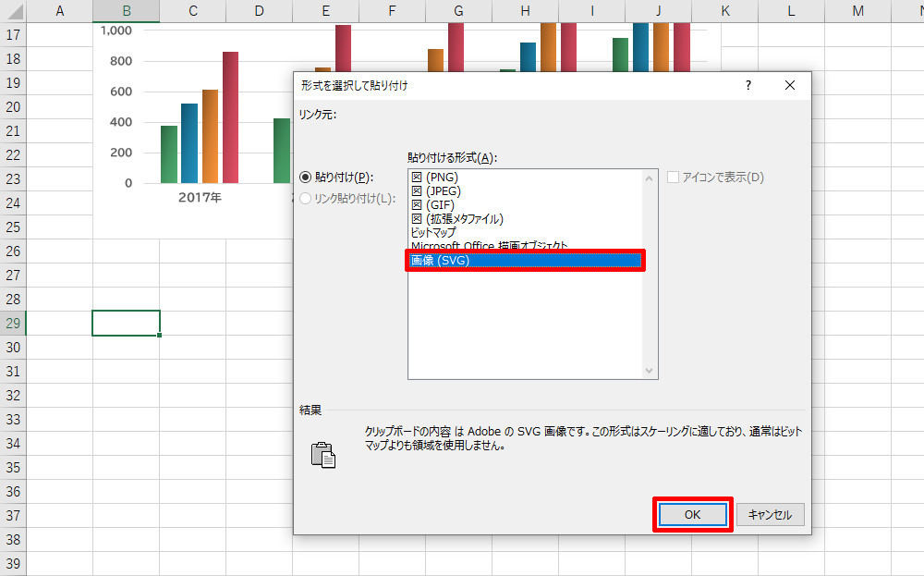924x576 pixels.
Task: Click the format list scroll up arrow
Action: pos(649,178)
